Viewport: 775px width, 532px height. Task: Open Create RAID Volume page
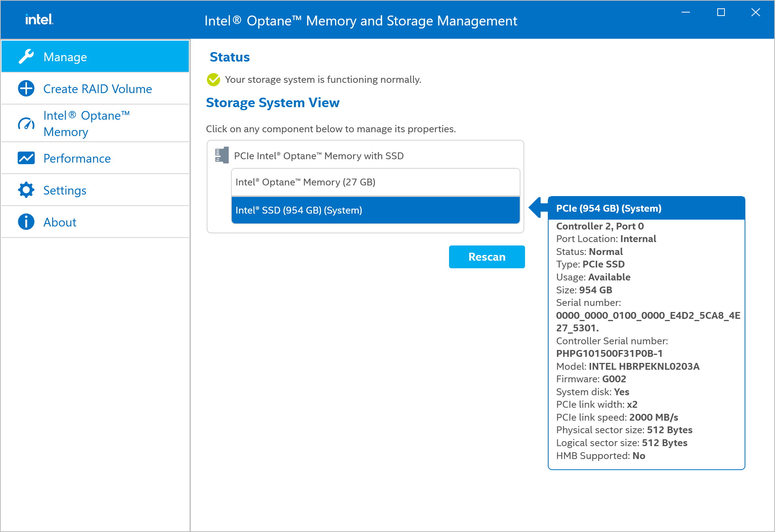pos(95,89)
